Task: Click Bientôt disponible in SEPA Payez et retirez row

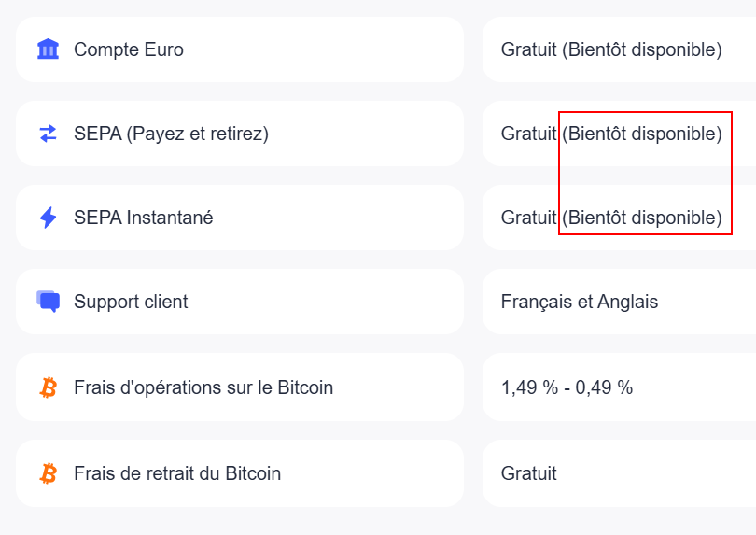Action: pyautogui.click(x=642, y=134)
